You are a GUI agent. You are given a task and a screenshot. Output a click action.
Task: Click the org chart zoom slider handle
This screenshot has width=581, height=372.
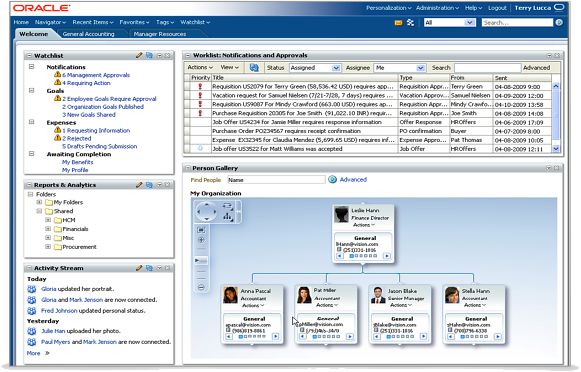coord(201,260)
